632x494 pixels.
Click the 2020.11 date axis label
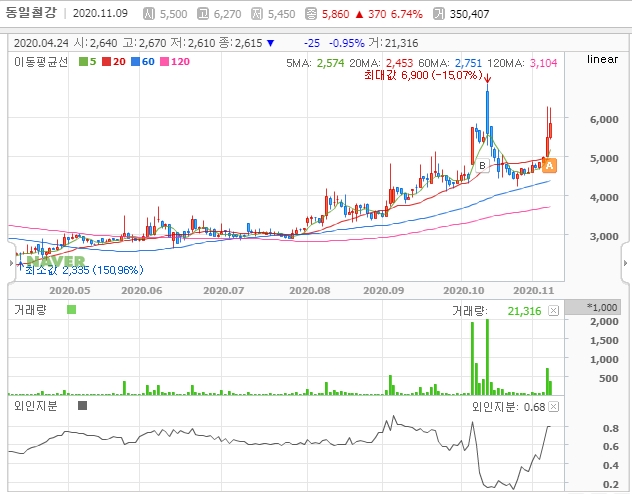pyautogui.click(x=534, y=291)
